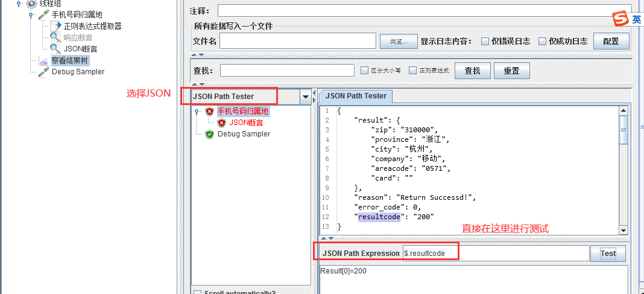Select the red JSON断言 result entry

(x=246, y=123)
